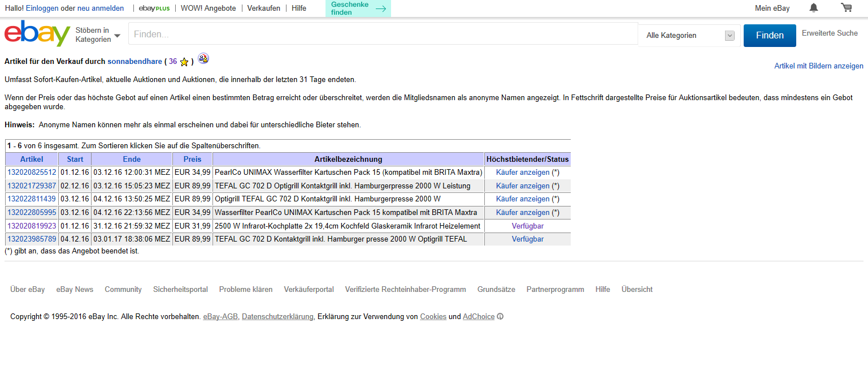Click the eBay logo
The height and width of the screenshot is (370, 868).
(37, 33)
